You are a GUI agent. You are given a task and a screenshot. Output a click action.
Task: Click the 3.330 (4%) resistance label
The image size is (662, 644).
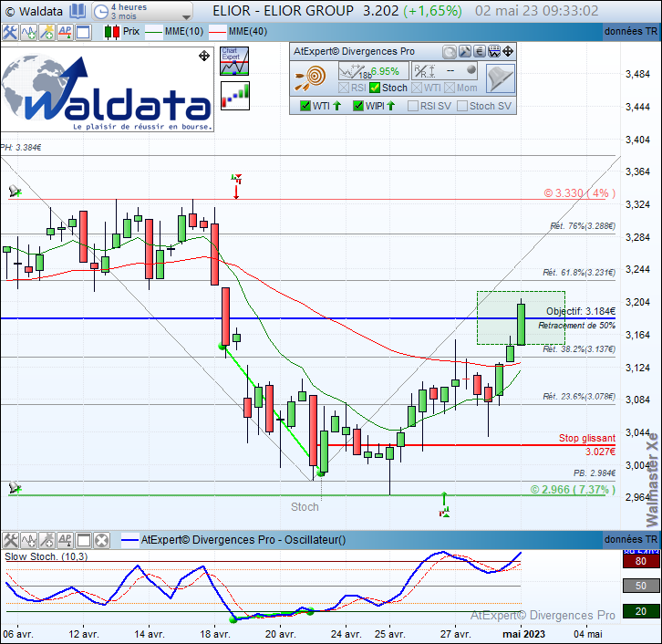pyautogui.click(x=579, y=193)
